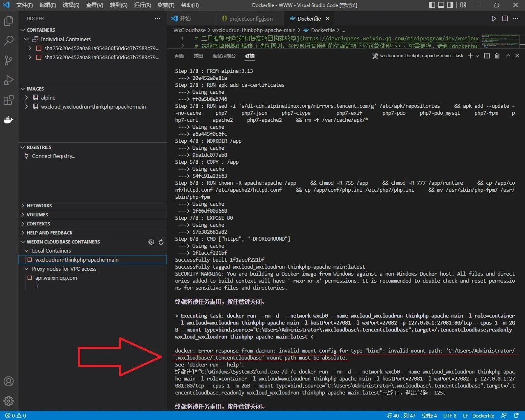The height and width of the screenshot is (420, 525).
Task: Collapse Proxy nodes for VPC access
Action: pos(26,269)
